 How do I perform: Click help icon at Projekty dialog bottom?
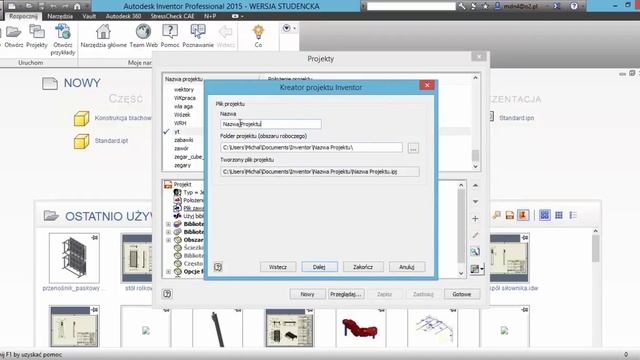[x=167, y=294]
